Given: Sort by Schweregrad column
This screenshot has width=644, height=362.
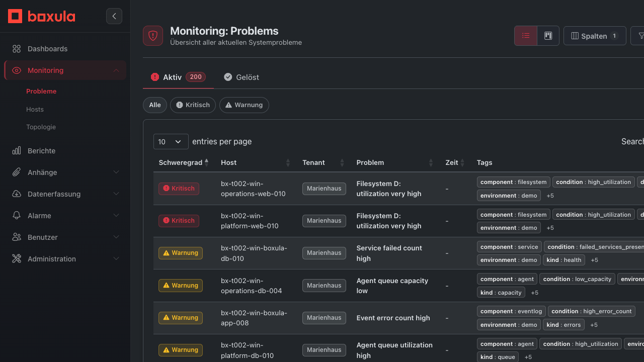Looking at the screenshot, I should [184, 162].
